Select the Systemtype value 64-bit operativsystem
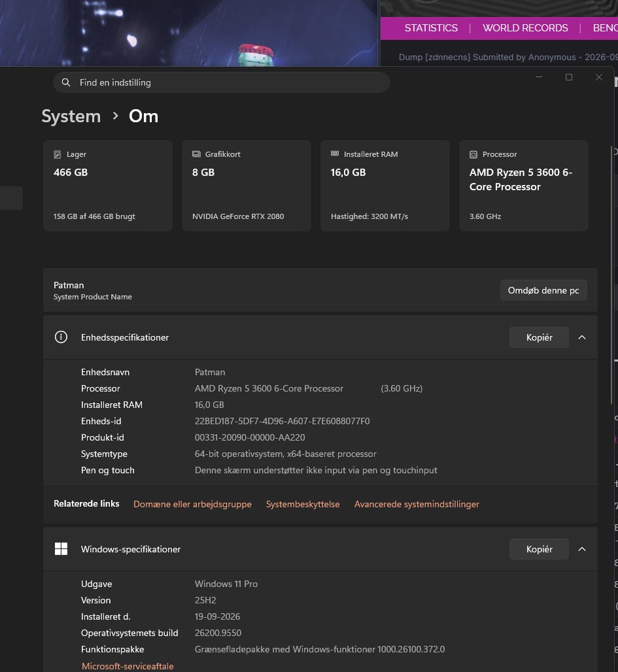The height and width of the screenshot is (672, 618). [286, 454]
